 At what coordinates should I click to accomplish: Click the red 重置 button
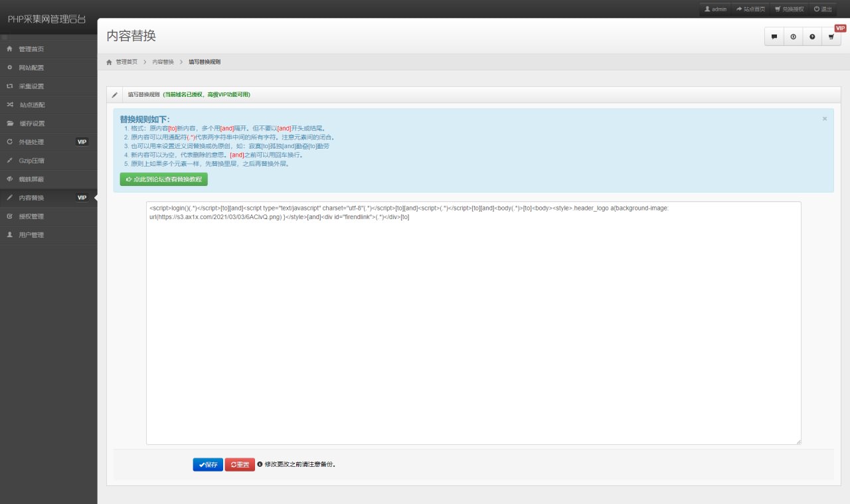pyautogui.click(x=240, y=465)
